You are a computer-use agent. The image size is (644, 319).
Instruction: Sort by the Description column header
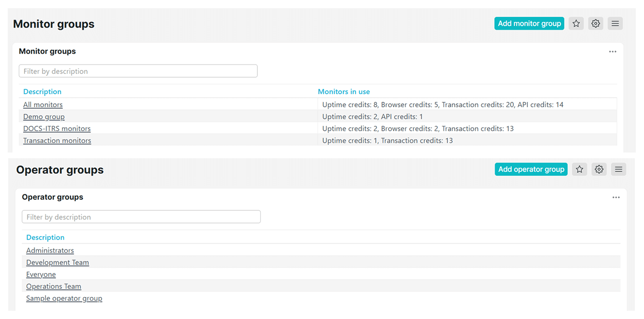coord(42,91)
